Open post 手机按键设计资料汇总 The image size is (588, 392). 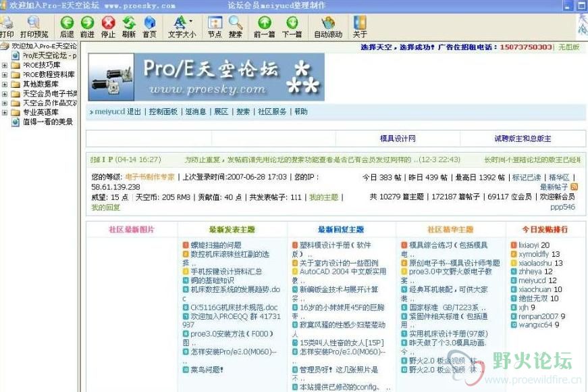[x=227, y=272]
